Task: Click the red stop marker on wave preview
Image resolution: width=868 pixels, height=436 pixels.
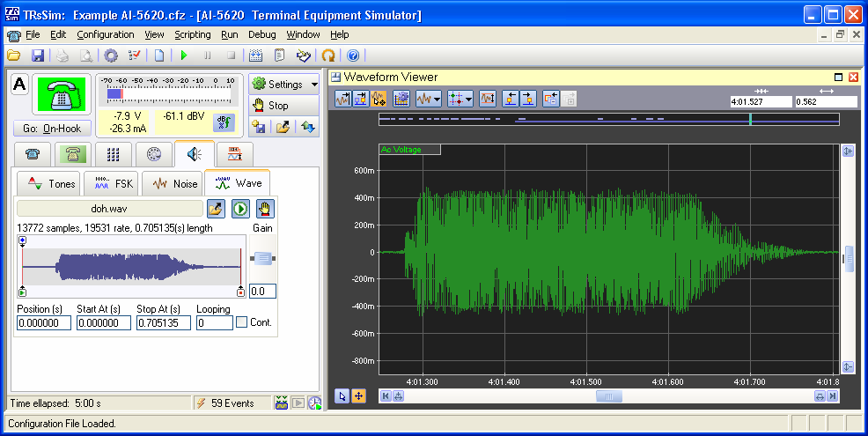Action: (x=241, y=292)
